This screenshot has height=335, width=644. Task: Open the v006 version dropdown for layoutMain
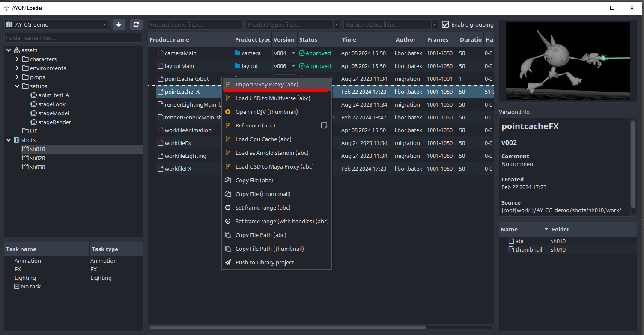point(293,66)
